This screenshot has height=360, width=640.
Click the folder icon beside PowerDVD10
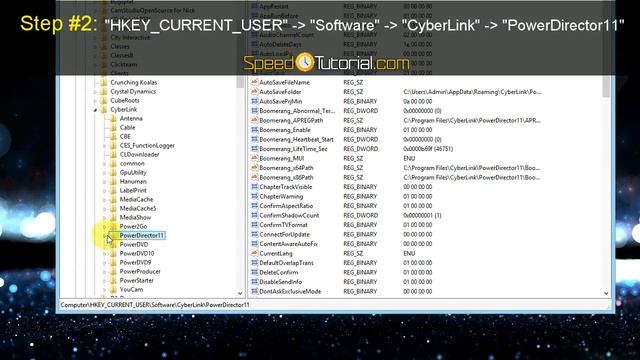pyautogui.click(x=113, y=253)
